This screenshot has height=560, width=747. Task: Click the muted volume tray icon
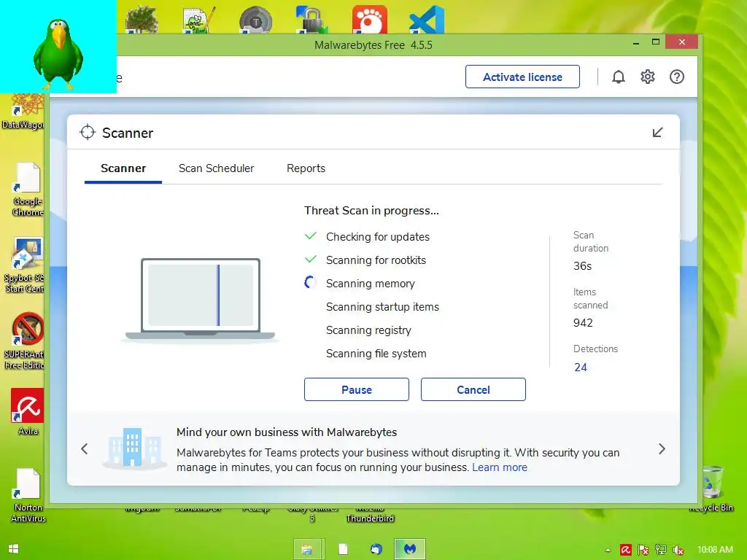pyautogui.click(x=678, y=550)
